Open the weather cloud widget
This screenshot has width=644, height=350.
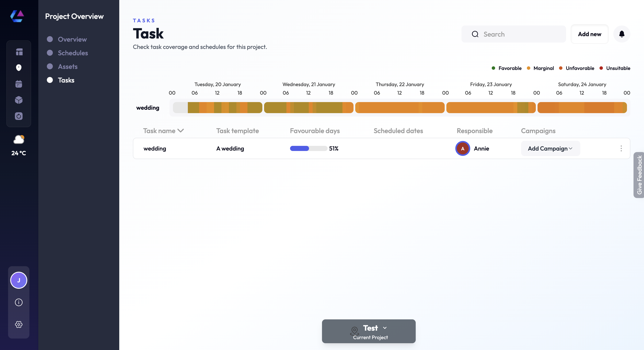[19, 140]
